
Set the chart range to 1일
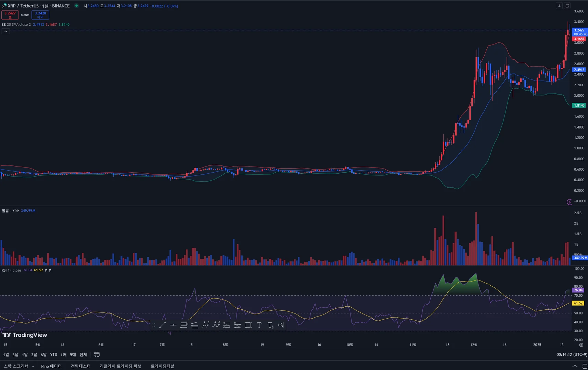click(x=6, y=355)
